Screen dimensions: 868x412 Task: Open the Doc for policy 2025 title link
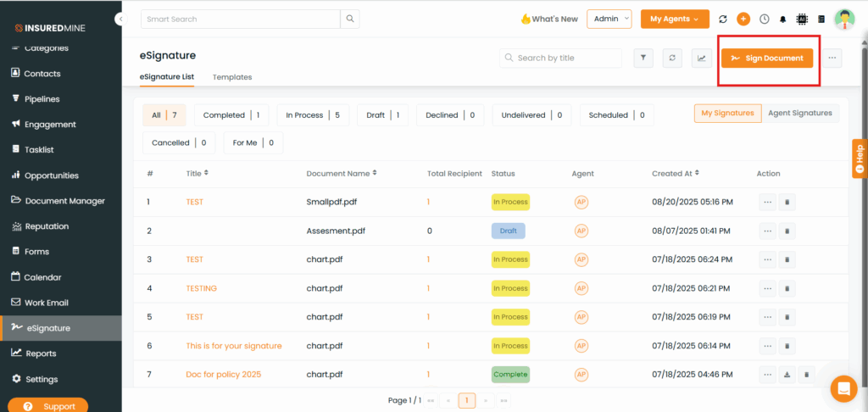click(x=224, y=375)
